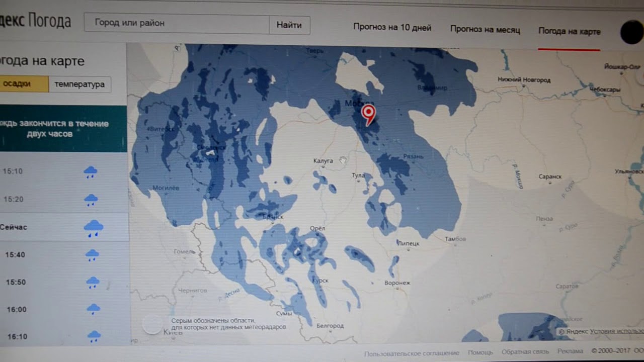Click the Калуга label on map
The width and height of the screenshot is (644, 362).
point(323,161)
